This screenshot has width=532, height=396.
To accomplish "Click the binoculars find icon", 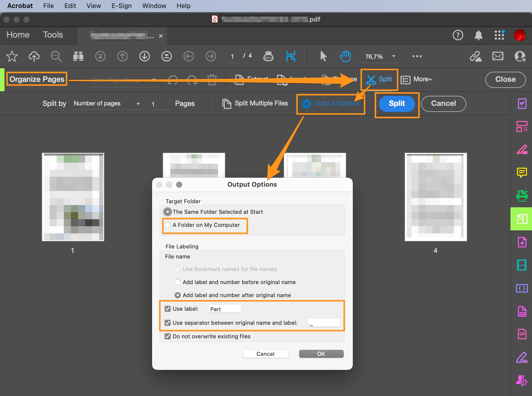I will pyautogui.click(x=78, y=56).
